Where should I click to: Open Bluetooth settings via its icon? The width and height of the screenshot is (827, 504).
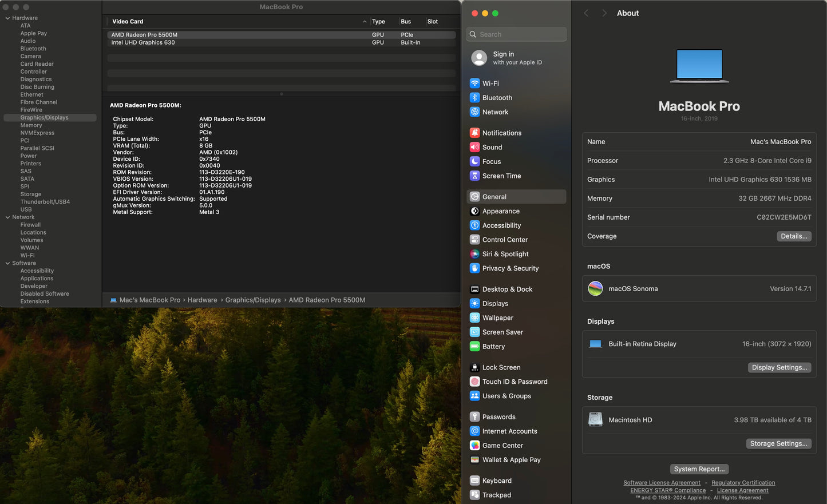474,98
